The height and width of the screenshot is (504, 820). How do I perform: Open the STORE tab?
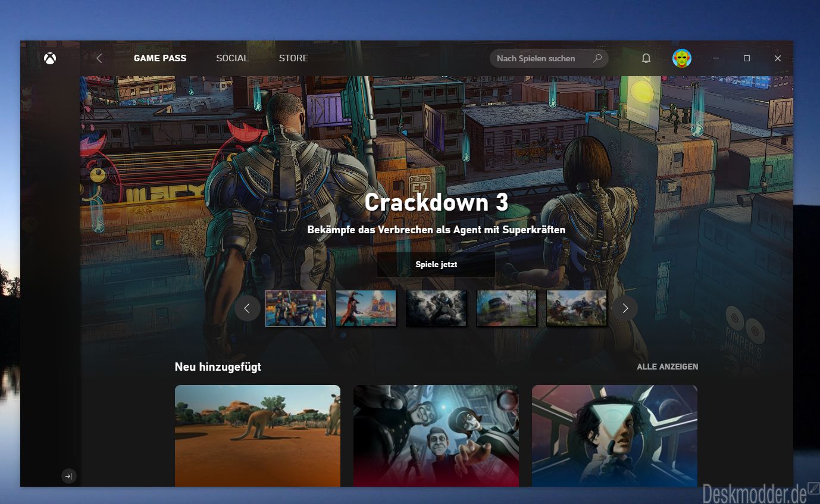coord(294,58)
